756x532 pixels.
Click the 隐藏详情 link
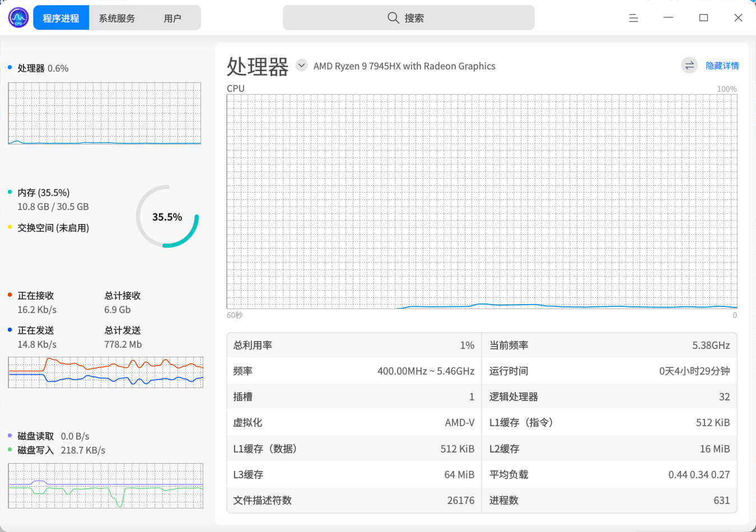(722, 66)
